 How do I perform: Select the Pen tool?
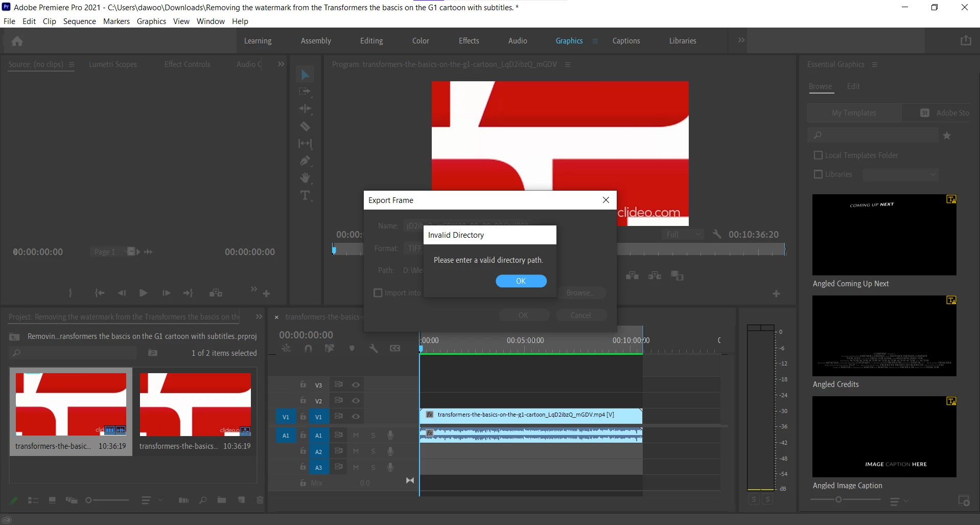point(305,161)
